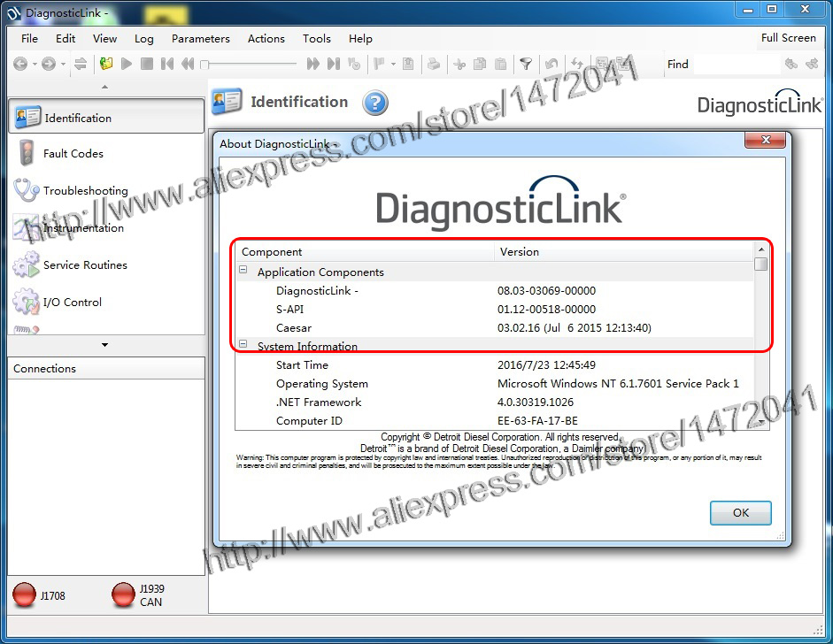Collapse the Application Components tree group
Screen dimensions: 833x644
[x=243, y=272]
